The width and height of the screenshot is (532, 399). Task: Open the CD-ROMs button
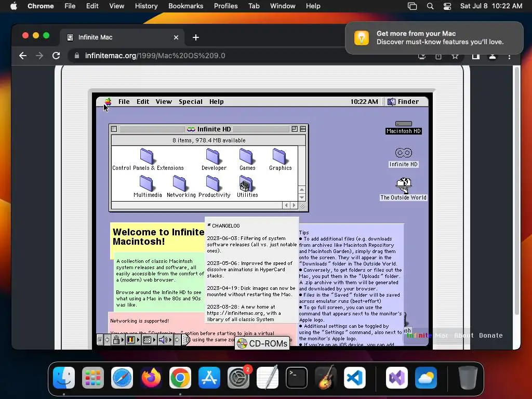click(x=262, y=343)
